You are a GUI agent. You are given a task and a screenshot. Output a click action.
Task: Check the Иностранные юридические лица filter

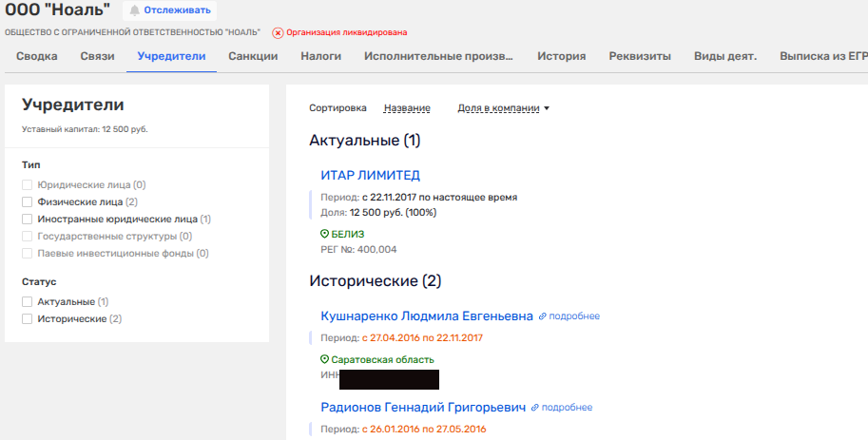(x=28, y=220)
